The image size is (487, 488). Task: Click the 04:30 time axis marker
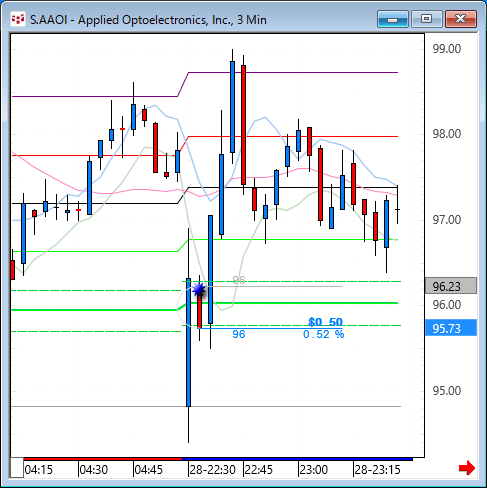tap(94, 470)
